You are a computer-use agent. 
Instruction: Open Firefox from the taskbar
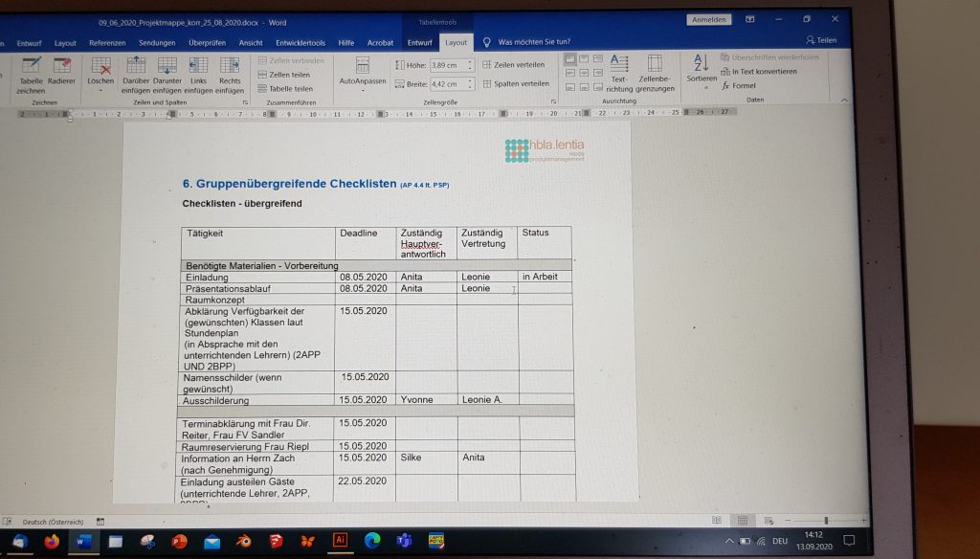click(x=52, y=541)
